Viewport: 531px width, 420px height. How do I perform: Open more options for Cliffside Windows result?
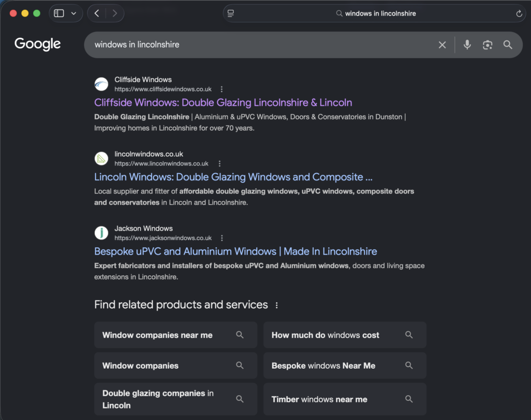coord(221,89)
